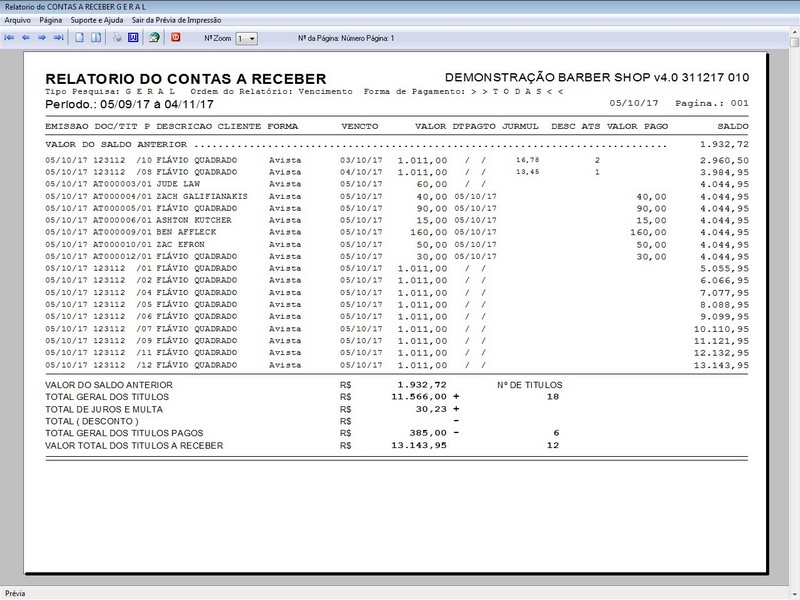The width and height of the screenshot is (800, 600).
Task: Export report to Word icon
Action: click(133, 38)
